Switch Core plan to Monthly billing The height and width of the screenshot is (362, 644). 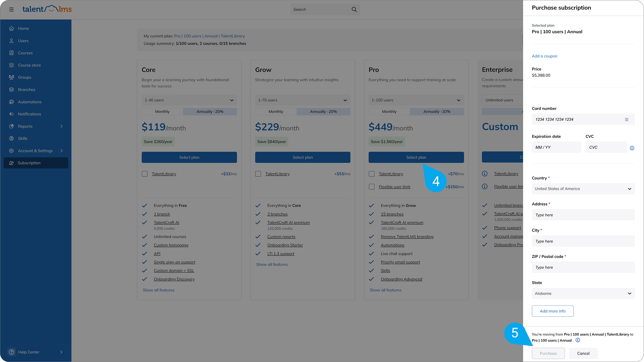[162, 112]
